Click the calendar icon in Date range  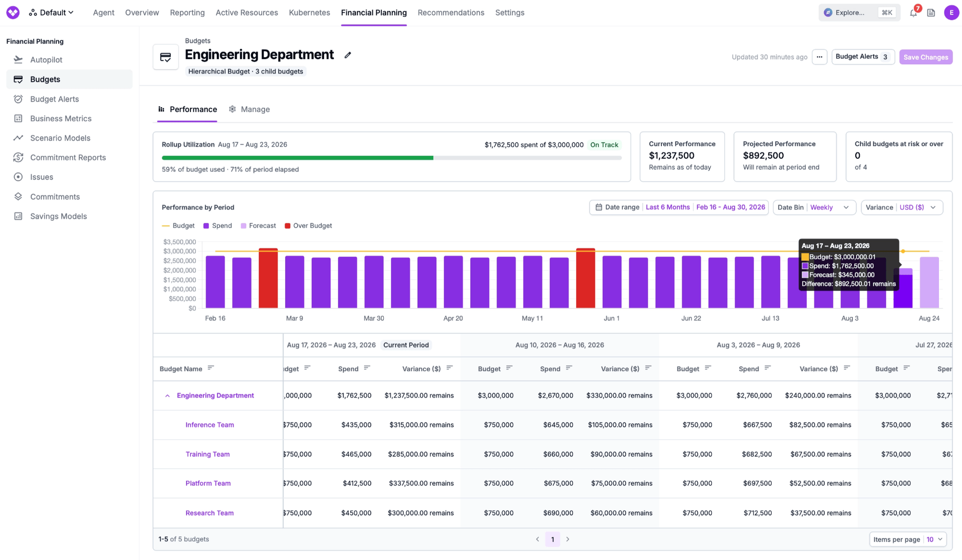599,207
